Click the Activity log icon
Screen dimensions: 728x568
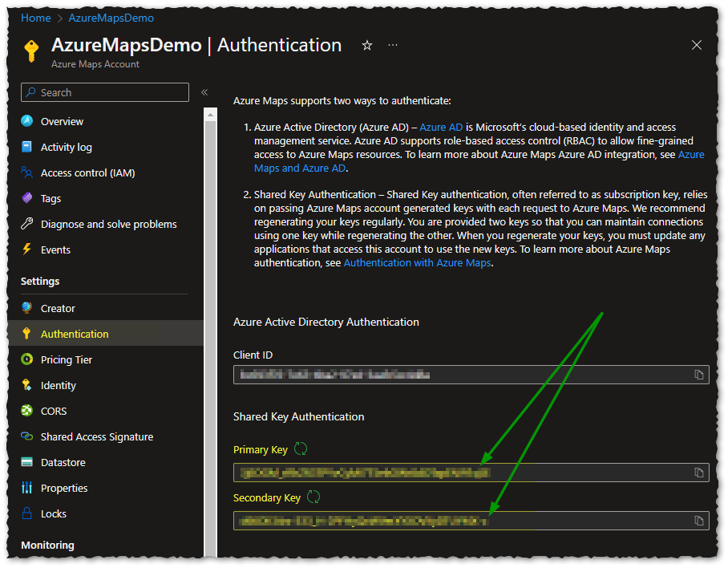coord(27,147)
